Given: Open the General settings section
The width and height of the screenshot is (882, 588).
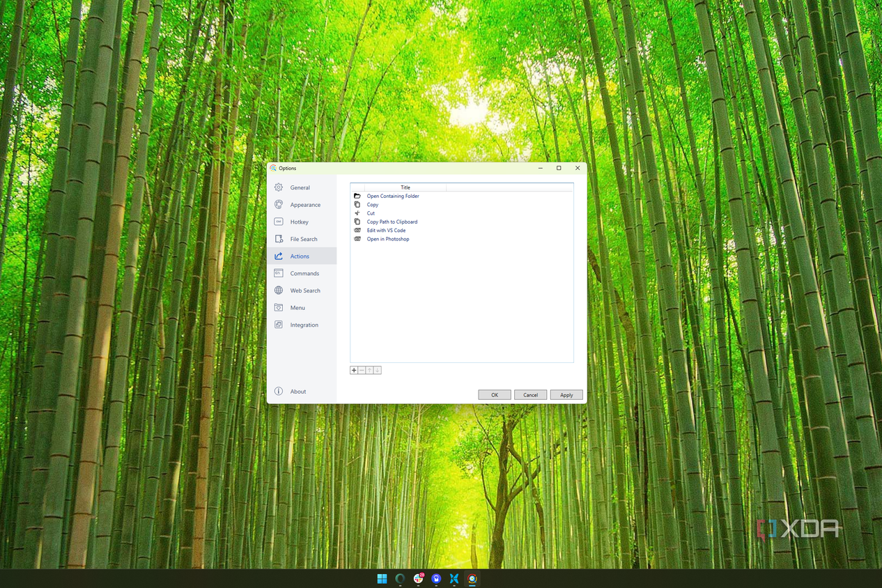Looking at the screenshot, I should pyautogui.click(x=301, y=187).
